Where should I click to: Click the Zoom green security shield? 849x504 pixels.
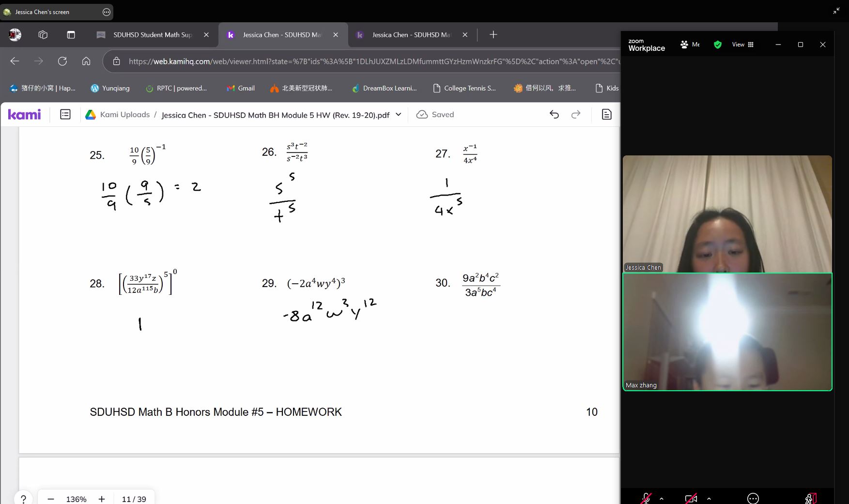coord(718,45)
